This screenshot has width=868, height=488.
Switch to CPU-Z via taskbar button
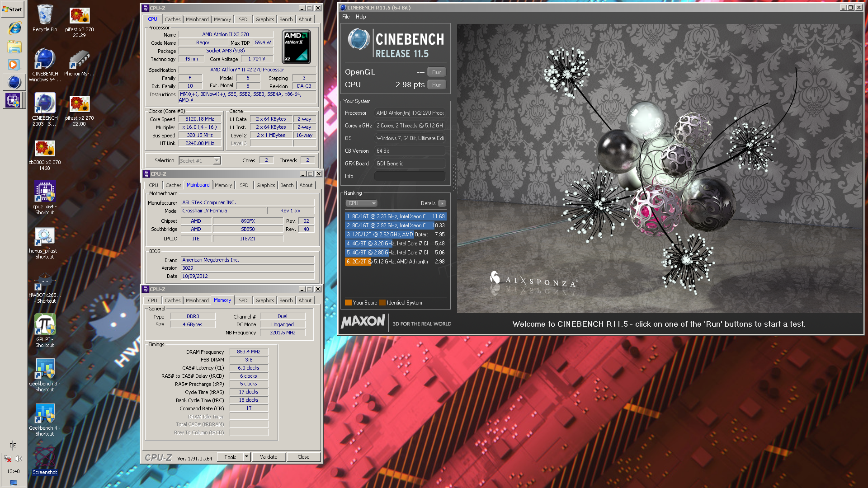click(14, 100)
